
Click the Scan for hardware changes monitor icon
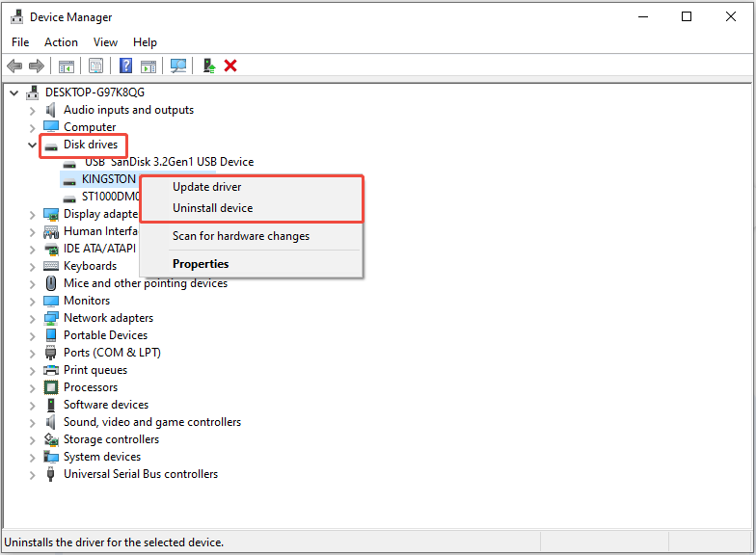click(x=178, y=66)
